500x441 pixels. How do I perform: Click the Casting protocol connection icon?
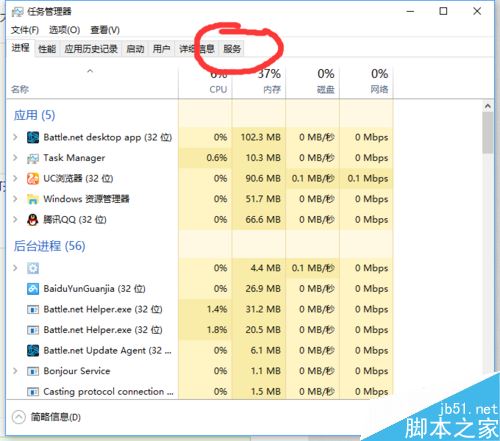coord(33,392)
